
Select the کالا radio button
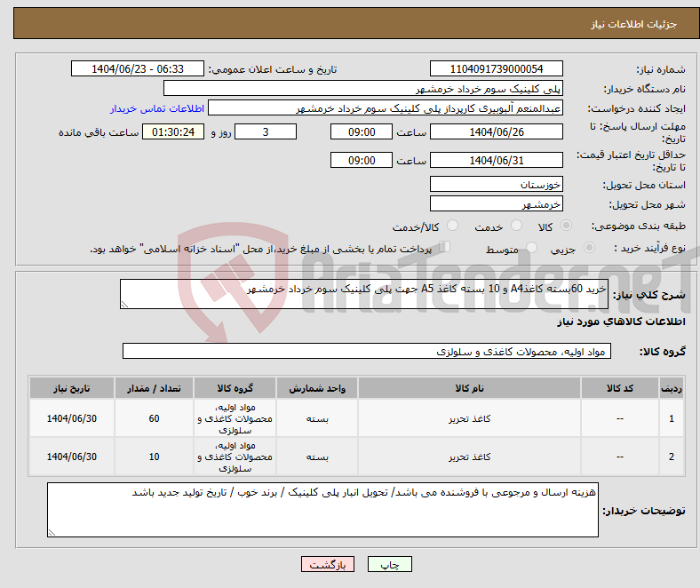point(566,226)
